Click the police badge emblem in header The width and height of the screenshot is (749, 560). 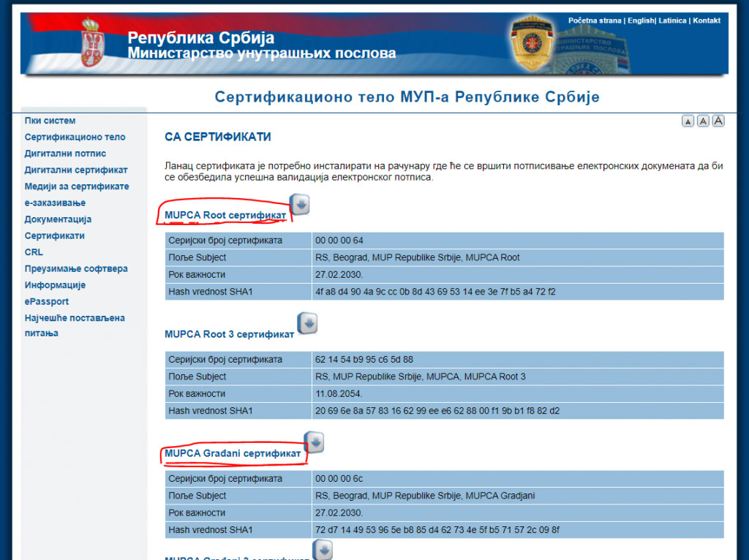click(x=533, y=44)
